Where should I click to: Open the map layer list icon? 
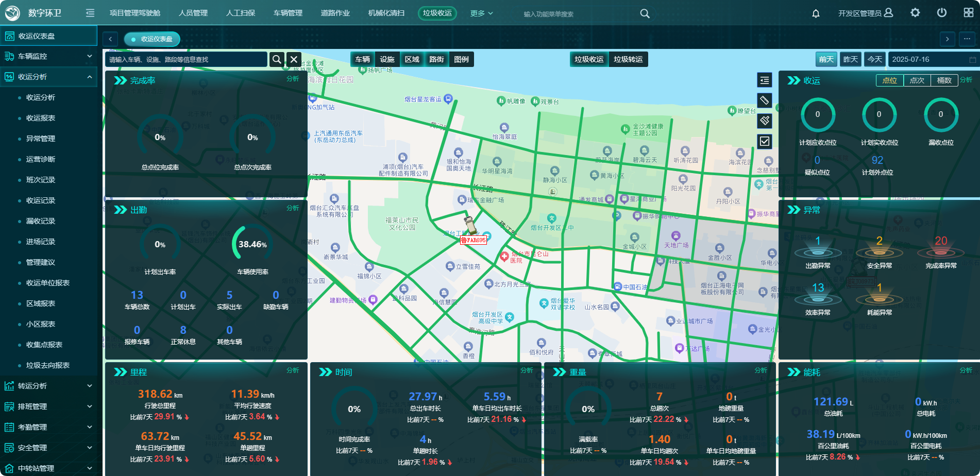[x=765, y=80]
